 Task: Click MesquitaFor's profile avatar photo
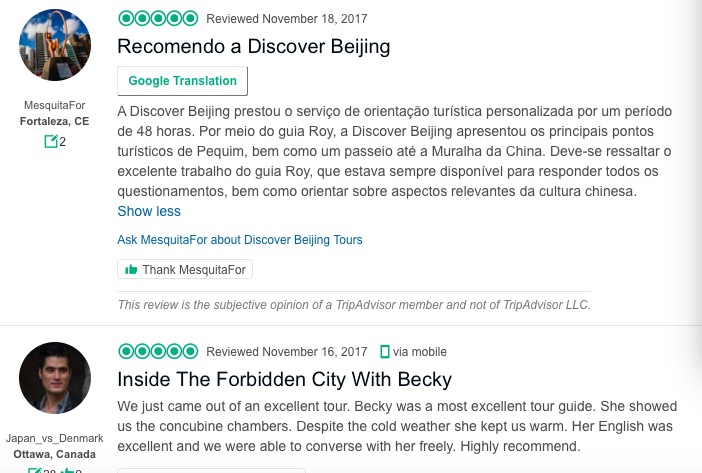(55, 46)
